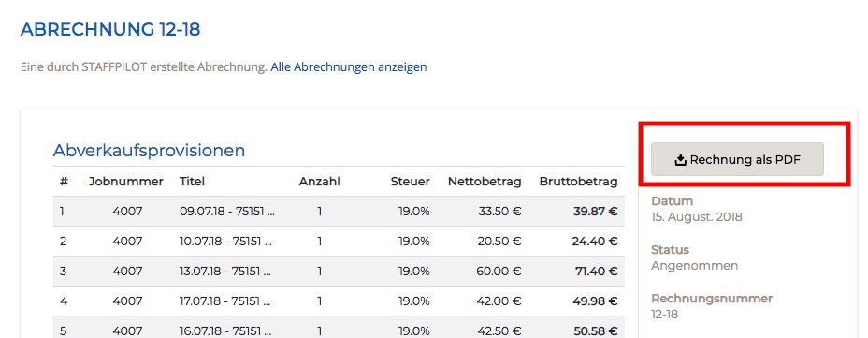
Task: Click the Anzahl column header
Action: point(319,182)
